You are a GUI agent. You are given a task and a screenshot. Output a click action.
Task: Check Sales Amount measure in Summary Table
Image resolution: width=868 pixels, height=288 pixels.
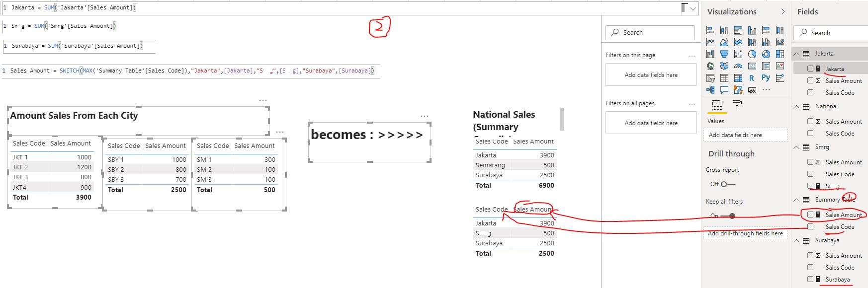click(x=810, y=215)
